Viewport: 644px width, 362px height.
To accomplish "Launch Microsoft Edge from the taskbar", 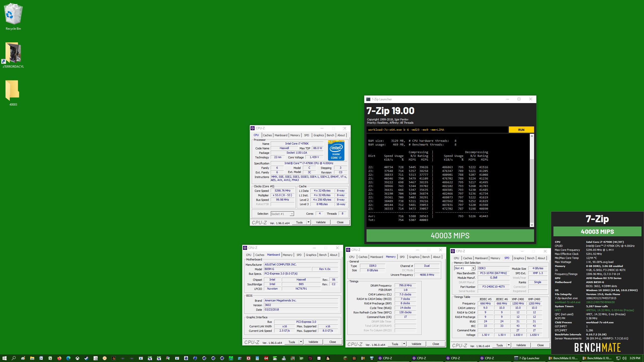I will coord(68,358).
